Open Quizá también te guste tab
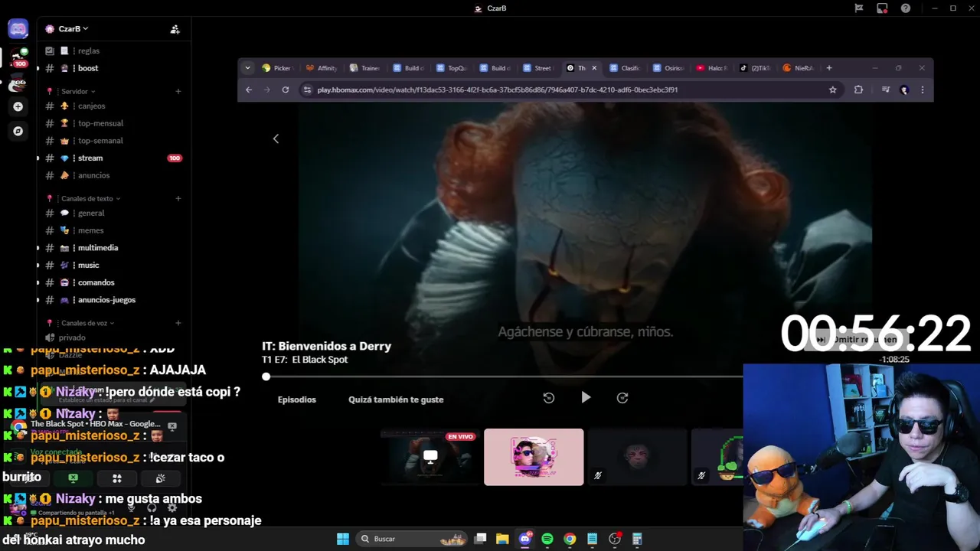 [x=396, y=399]
